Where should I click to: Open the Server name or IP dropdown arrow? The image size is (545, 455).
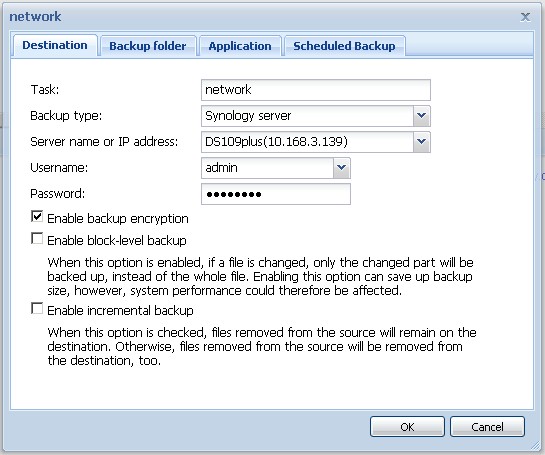click(x=422, y=142)
